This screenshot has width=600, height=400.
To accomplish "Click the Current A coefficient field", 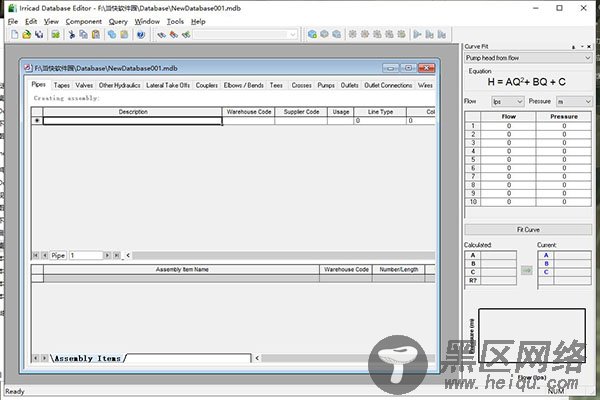I will tap(572, 255).
